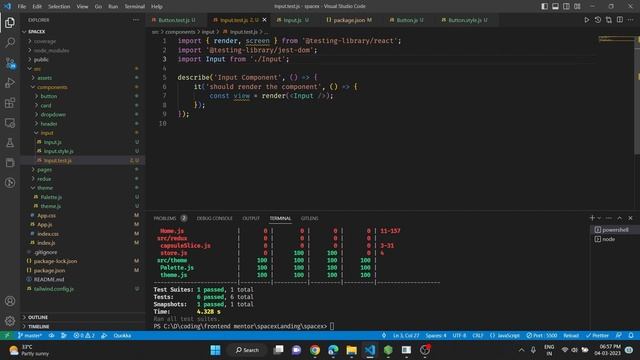Close the Input.test.js editor tab
The width and height of the screenshot is (640, 360).
pos(264,20)
